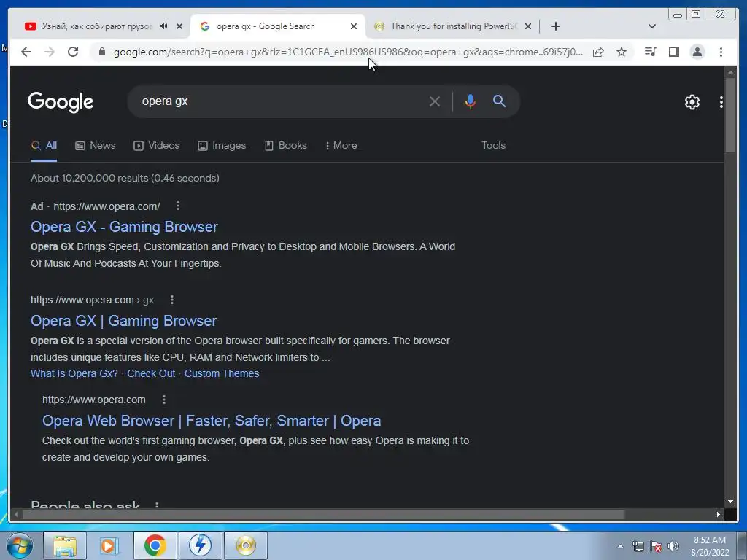Open the Chrome three-dot menu
747x560 pixels.
pyautogui.click(x=721, y=52)
